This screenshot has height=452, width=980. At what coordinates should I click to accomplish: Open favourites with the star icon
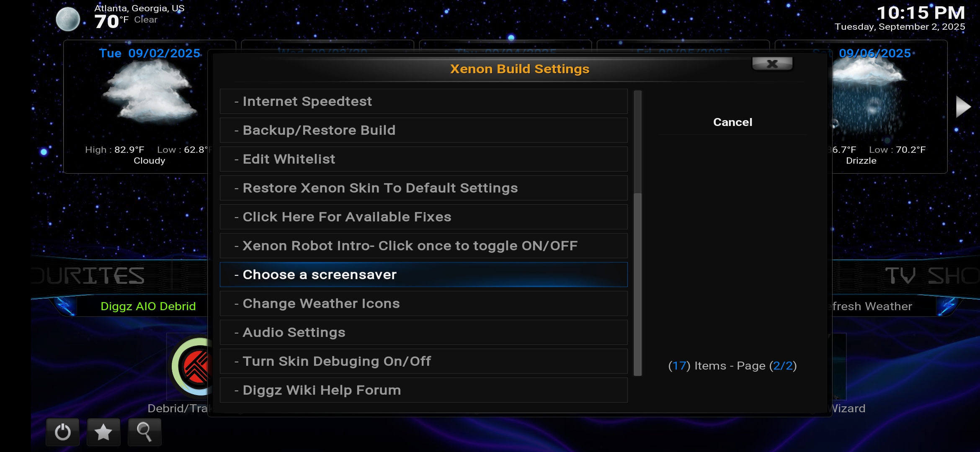(x=103, y=432)
